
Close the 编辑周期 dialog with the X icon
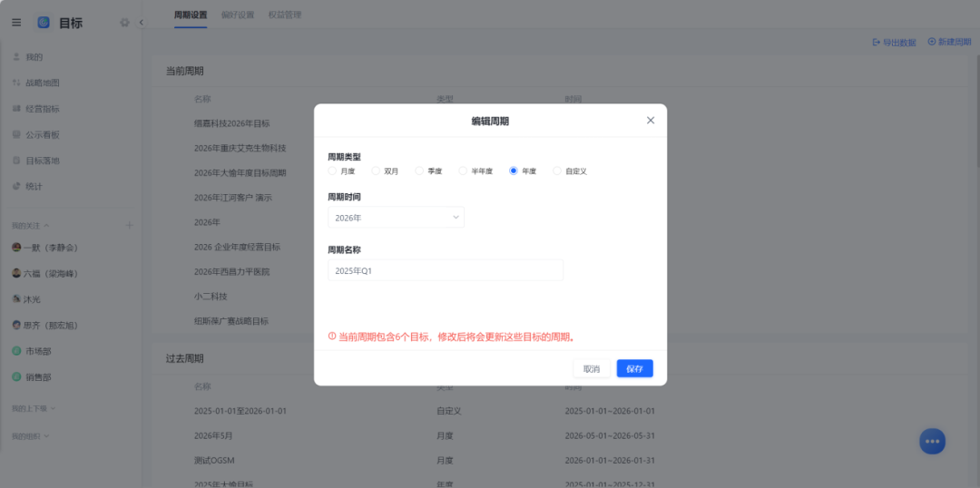[650, 121]
